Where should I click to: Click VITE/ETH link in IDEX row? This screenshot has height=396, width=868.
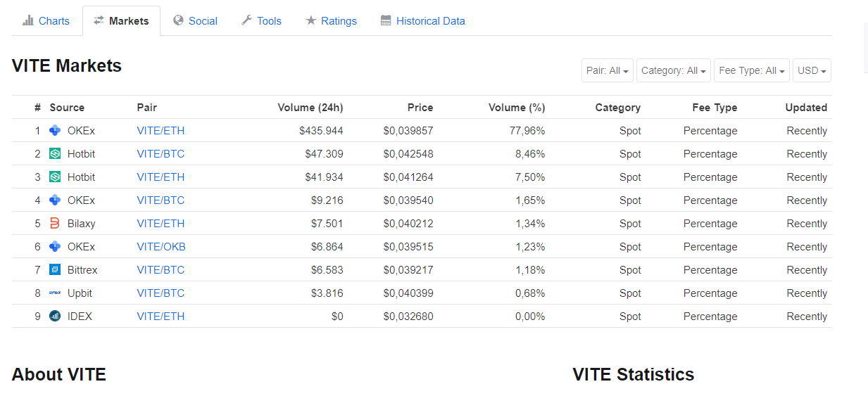(x=161, y=317)
